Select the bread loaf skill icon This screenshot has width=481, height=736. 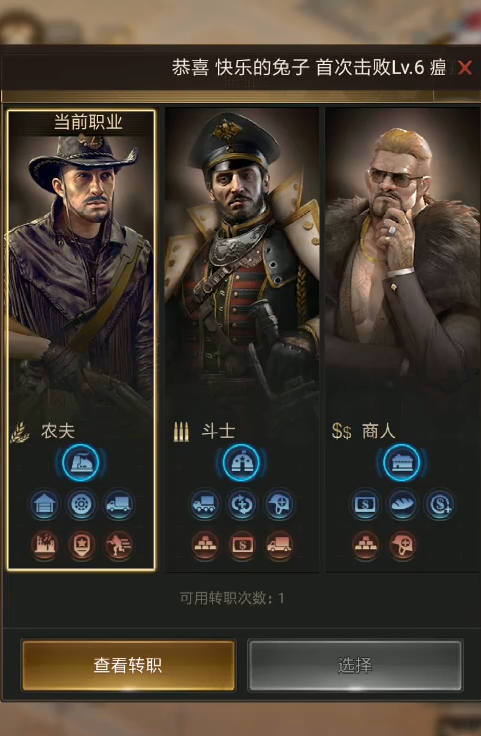tap(402, 505)
